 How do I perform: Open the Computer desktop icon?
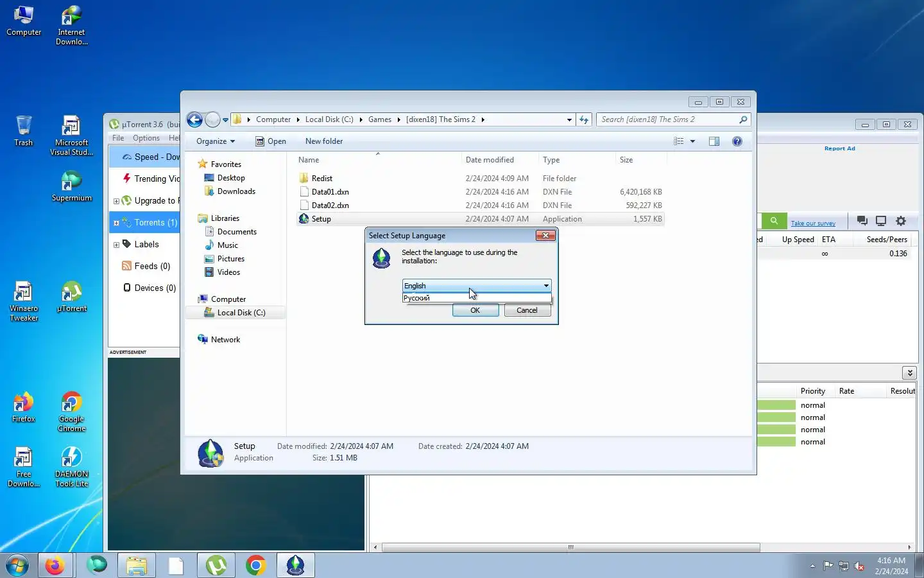click(x=24, y=21)
